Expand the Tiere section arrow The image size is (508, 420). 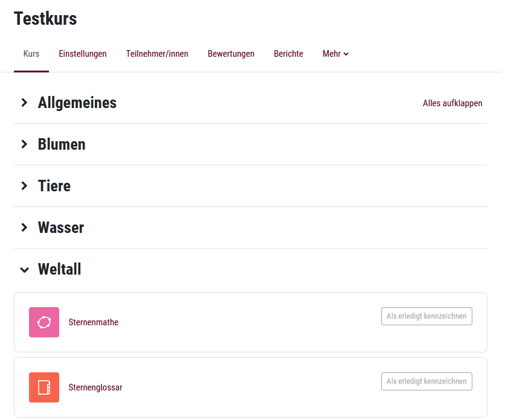pos(24,186)
